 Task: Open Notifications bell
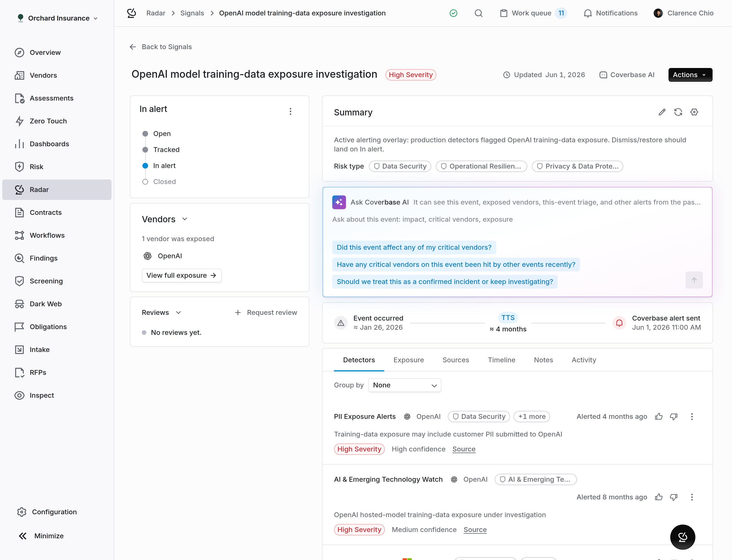coord(610,13)
